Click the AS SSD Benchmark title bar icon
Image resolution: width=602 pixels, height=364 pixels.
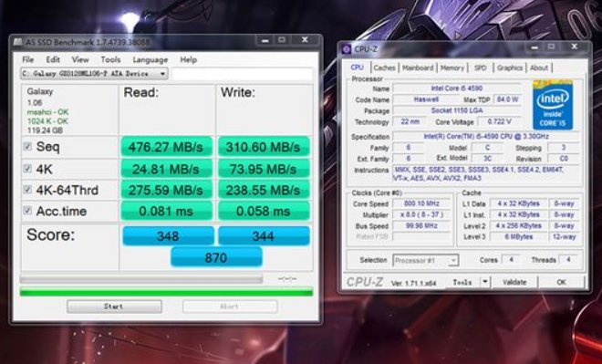[17, 41]
